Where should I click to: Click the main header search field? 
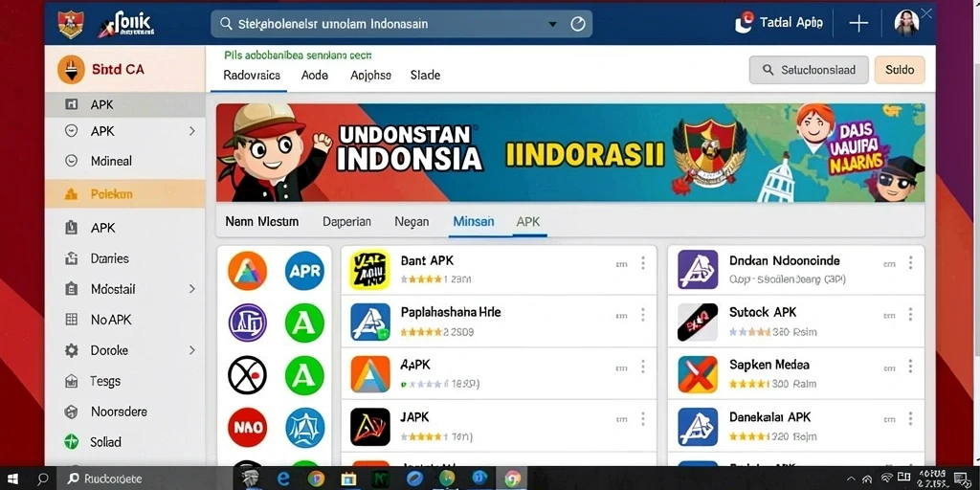pos(401,24)
